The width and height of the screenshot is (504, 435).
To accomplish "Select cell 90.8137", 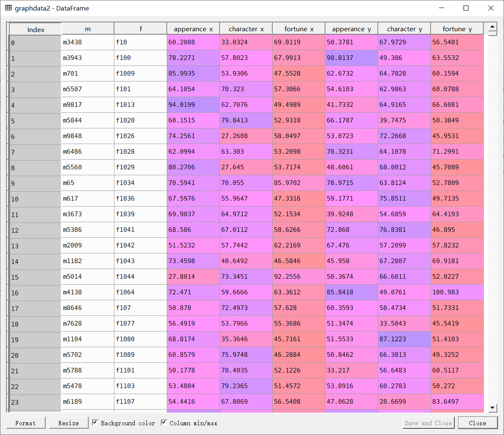I will click(x=351, y=58).
